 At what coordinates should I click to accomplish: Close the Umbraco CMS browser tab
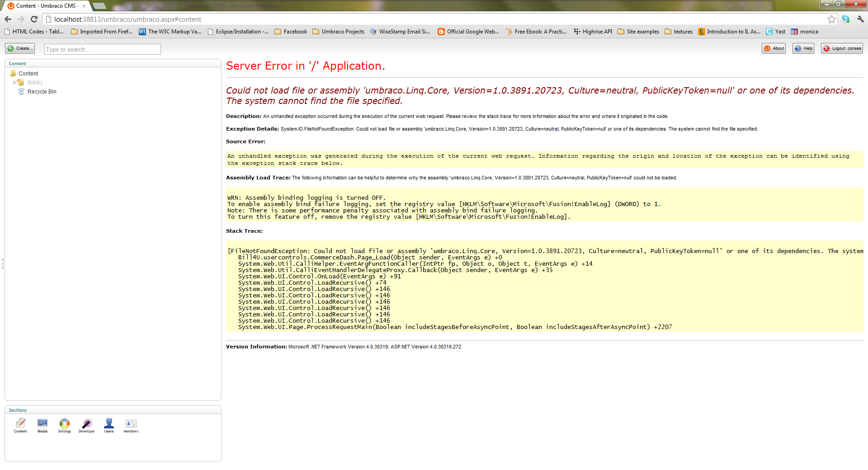(x=84, y=6)
